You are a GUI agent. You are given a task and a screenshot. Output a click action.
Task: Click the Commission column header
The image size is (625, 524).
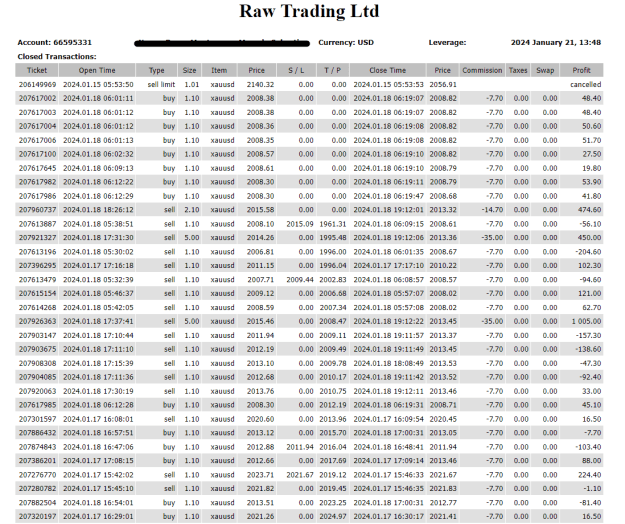tap(482, 70)
